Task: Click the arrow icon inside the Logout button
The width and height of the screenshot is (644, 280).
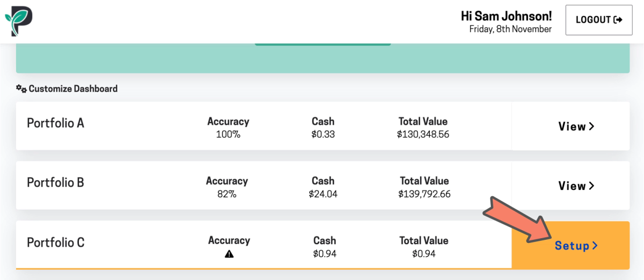Action: [x=618, y=20]
